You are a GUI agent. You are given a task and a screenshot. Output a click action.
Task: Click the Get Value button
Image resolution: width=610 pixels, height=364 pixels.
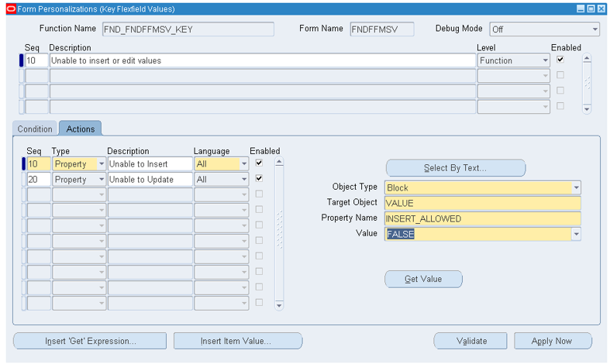pos(423,280)
